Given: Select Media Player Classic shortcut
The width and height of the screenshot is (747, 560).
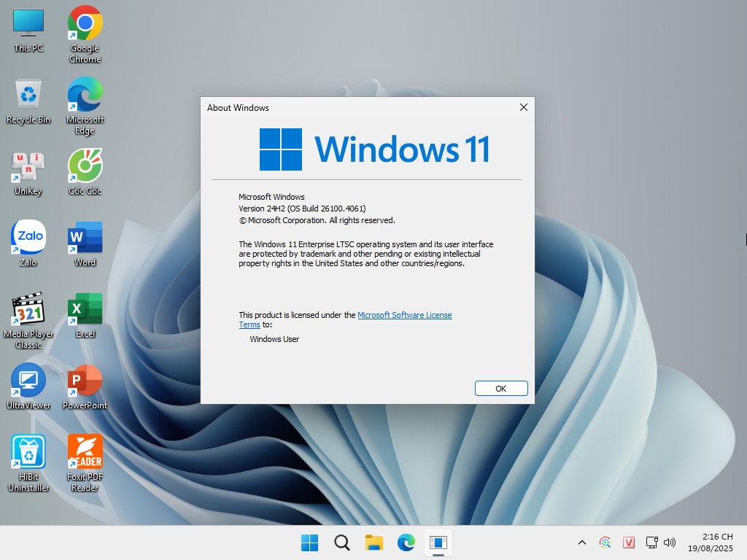Looking at the screenshot, I should click(28, 321).
